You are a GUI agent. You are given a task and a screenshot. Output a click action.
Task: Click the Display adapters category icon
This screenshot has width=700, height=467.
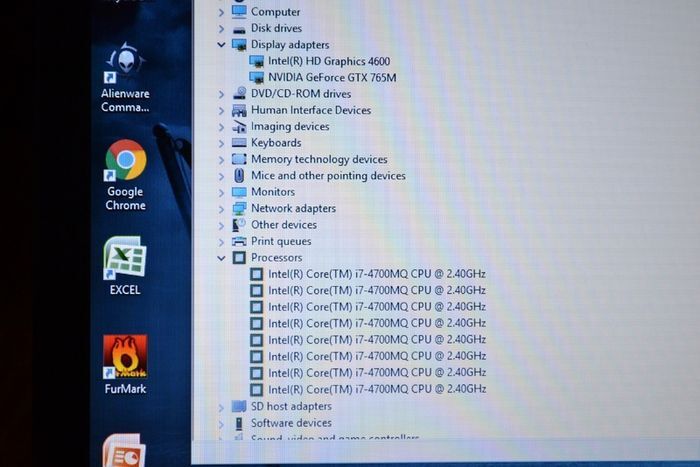click(239, 45)
